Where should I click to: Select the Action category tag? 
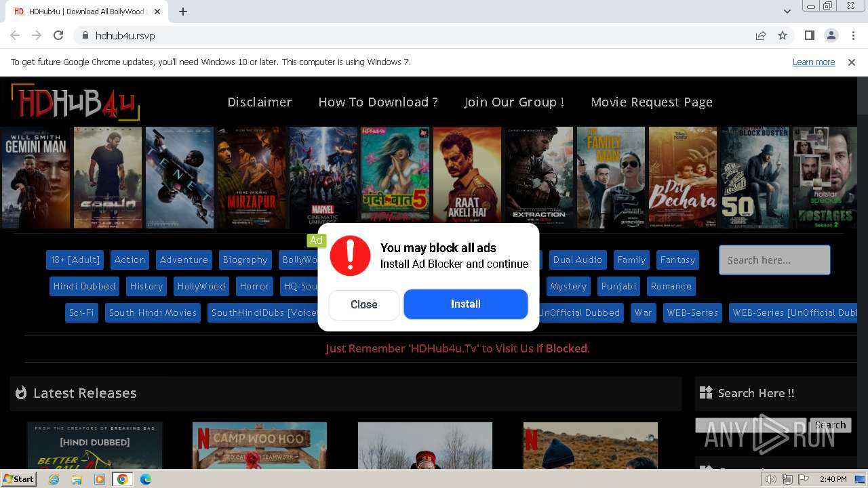(x=130, y=260)
